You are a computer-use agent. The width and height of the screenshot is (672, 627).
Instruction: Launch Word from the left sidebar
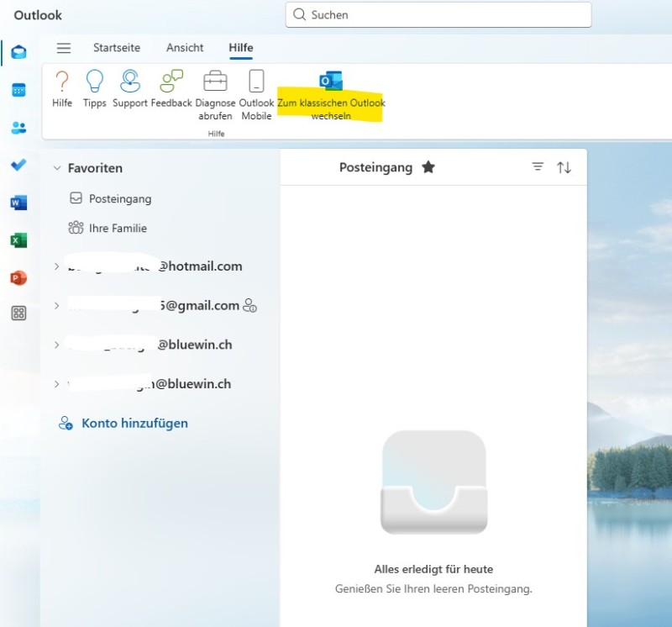pos(18,203)
